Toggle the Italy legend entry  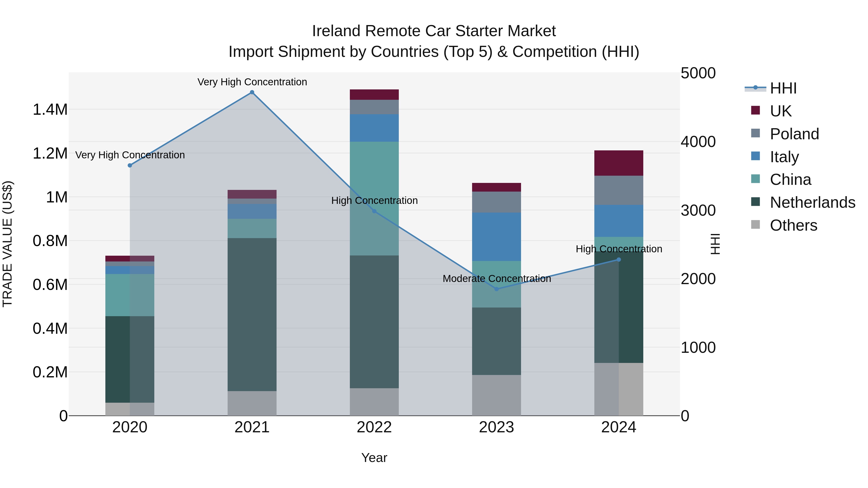tap(775, 157)
